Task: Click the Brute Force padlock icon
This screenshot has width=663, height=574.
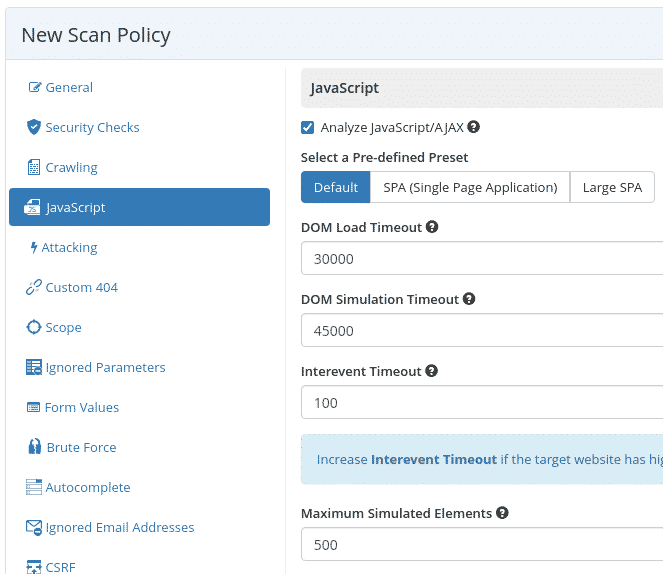Action: [34, 447]
